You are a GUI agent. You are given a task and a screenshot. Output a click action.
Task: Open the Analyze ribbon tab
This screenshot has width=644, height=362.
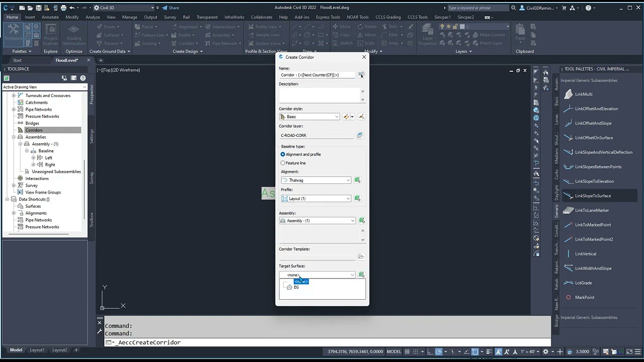pos(93,17)
